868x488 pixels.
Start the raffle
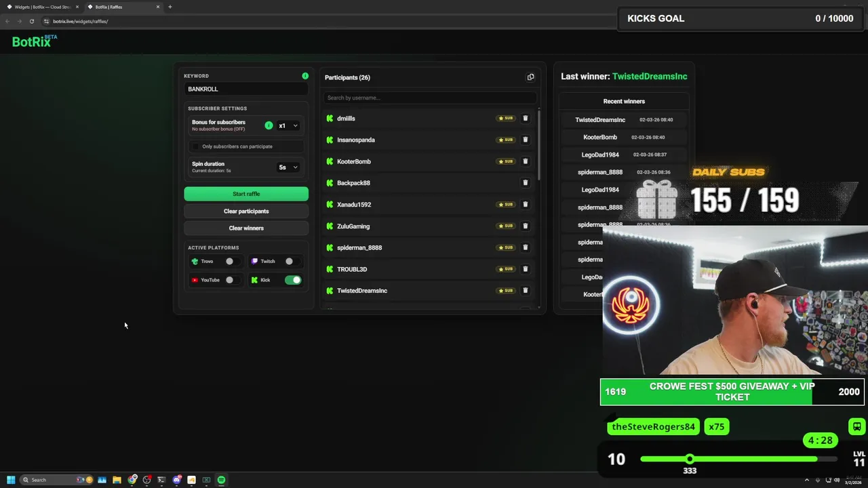246,194
